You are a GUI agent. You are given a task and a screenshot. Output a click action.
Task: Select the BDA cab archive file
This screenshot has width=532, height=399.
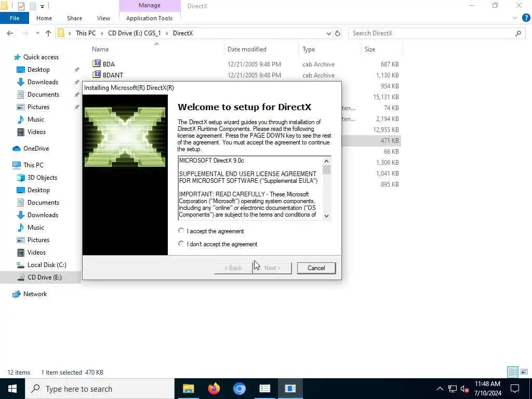pos(109,64)
